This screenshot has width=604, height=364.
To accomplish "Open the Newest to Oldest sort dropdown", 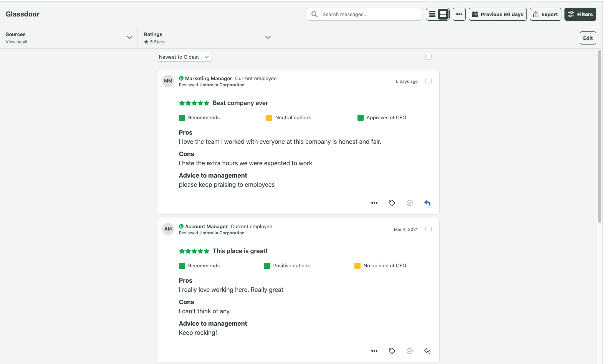I will [x=184, y=57].
